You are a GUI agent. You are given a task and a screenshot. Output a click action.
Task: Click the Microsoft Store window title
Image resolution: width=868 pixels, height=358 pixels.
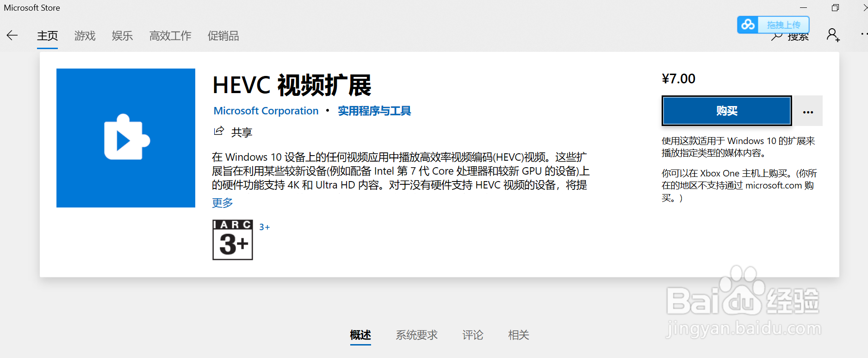[32, 8]
